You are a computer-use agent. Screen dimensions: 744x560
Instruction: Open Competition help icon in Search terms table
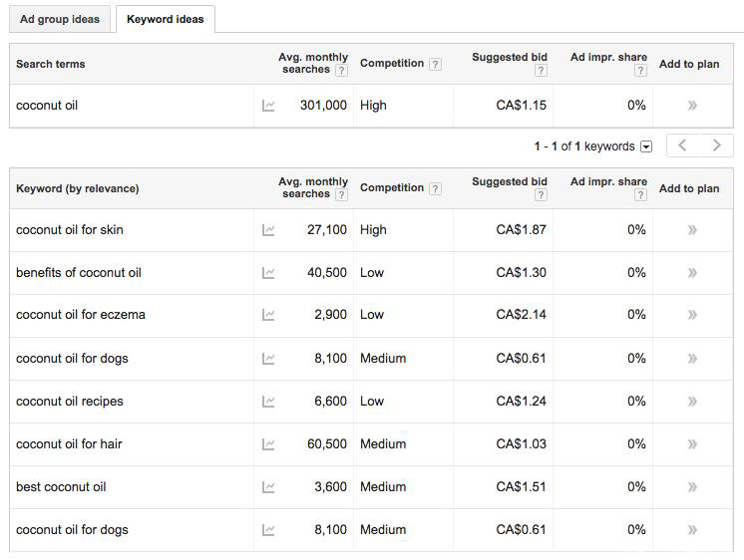pos(435,64)
